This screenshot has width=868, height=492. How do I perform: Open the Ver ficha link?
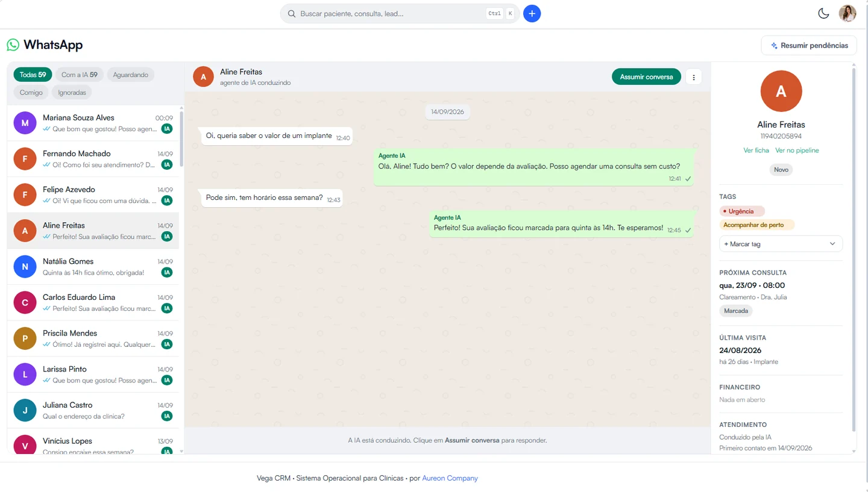[x=756, y=151]
